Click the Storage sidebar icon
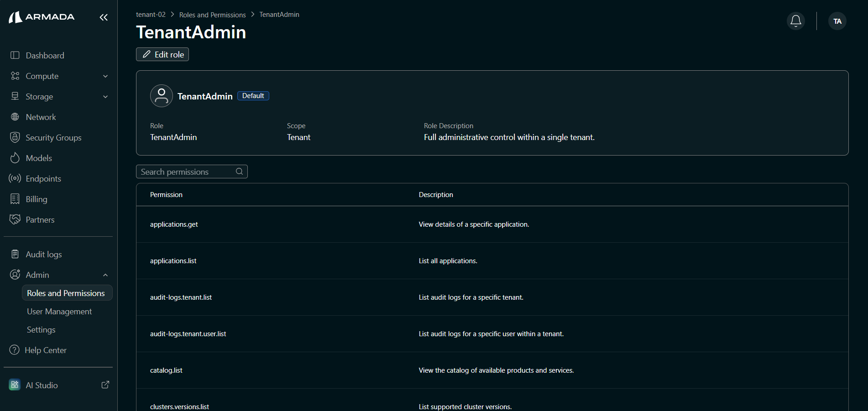Viewport: 868px width, 411px height. pos(15,96)
